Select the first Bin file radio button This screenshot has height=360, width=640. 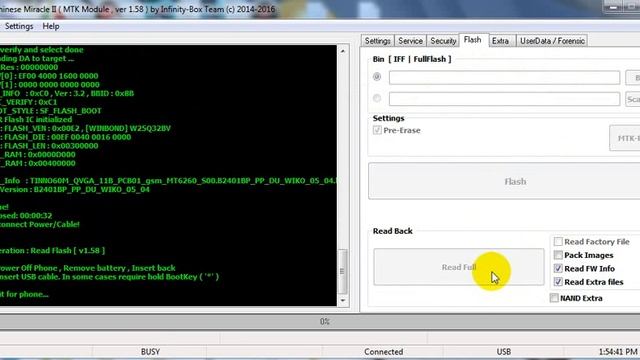point(377,77)
